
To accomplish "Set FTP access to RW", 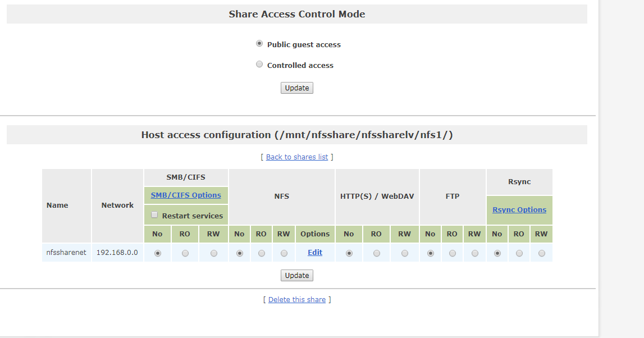I will (474, 253).
